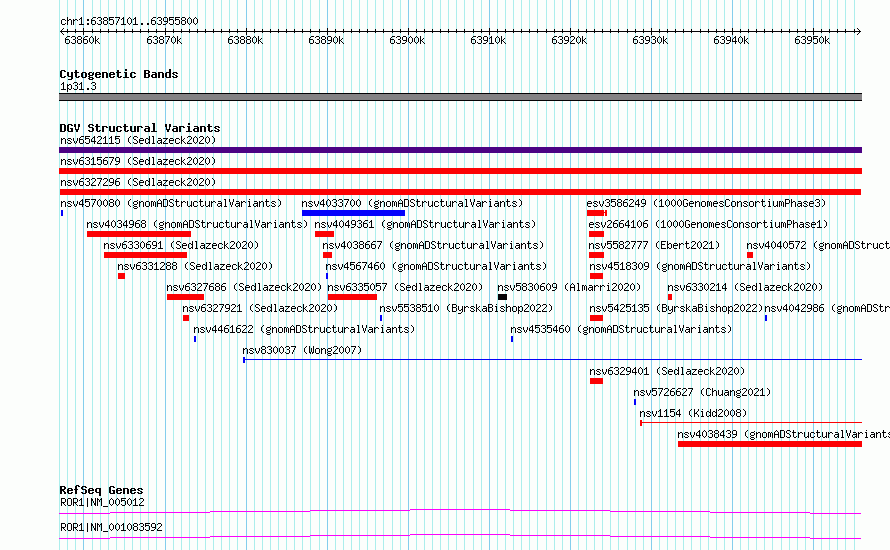The image size is (890, 550).
Task: Select the nsv5425135 red variant bar
Action: (596, 318)
